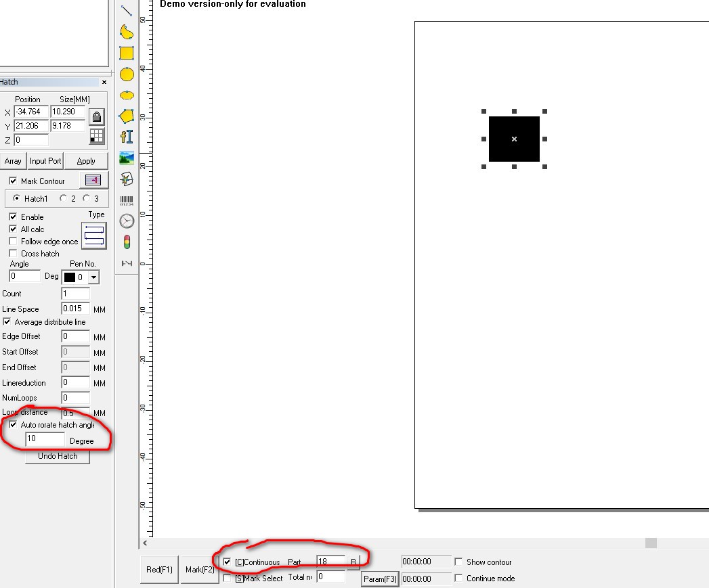Select the Circle drawing tool
Image resolution: width=709 pixels, height=588 pixels.
coord(127,74)
